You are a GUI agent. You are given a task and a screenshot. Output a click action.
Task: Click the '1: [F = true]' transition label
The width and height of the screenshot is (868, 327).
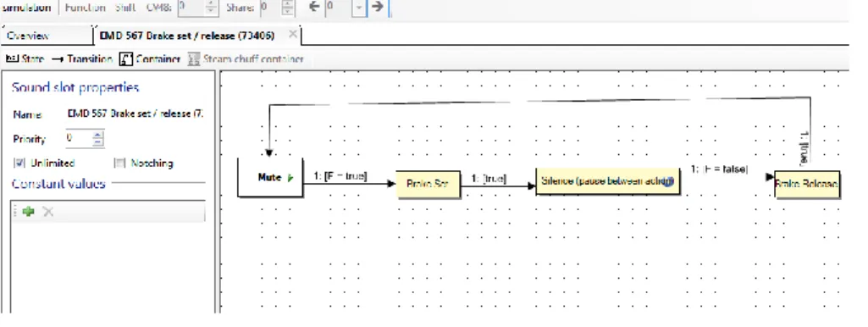pyautogui.click(x=340, y=175)
